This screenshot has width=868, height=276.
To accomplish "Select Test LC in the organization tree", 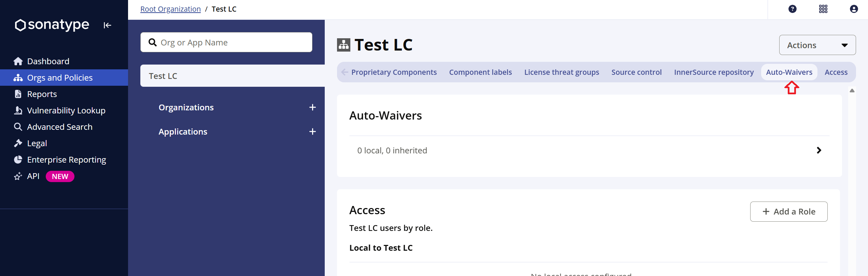I will coord(233,76).
